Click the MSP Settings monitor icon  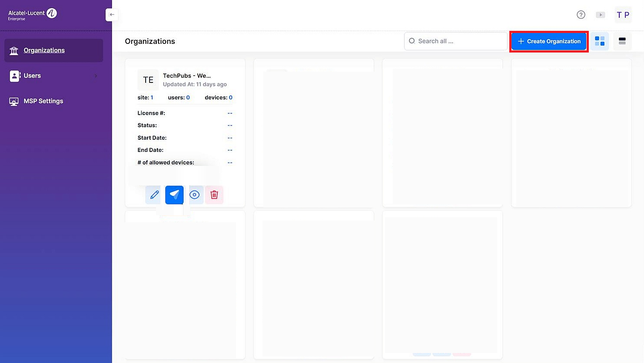coord(14,102)
